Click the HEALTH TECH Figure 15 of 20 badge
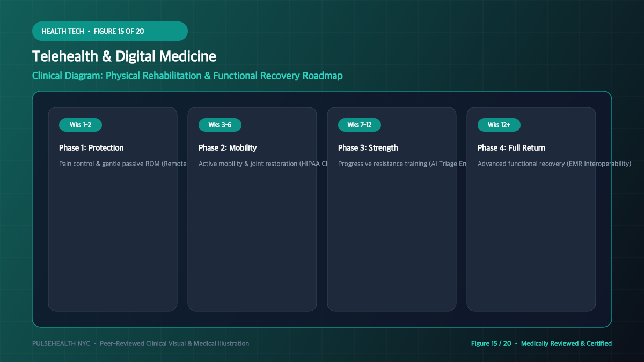 110,31
